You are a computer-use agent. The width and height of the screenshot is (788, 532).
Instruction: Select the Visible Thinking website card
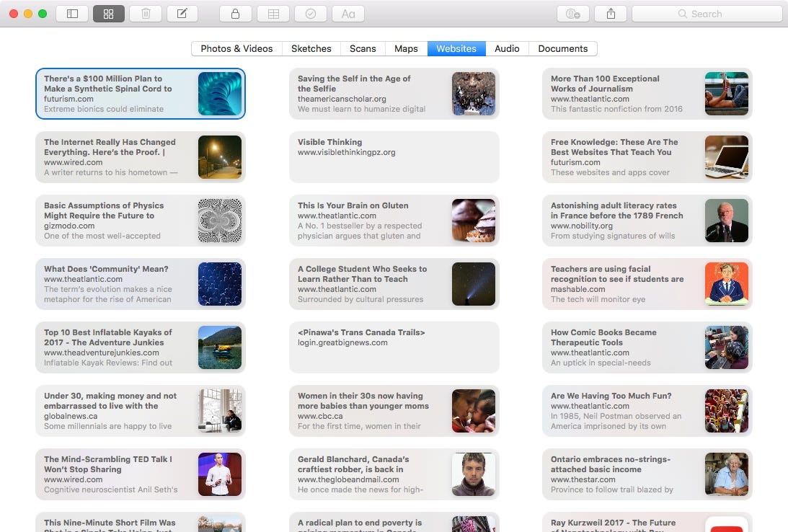394,156
